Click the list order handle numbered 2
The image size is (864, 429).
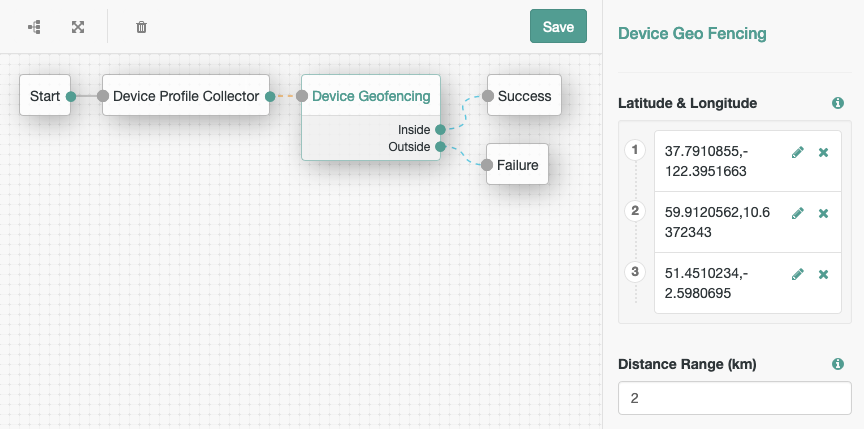pos(635,211)
